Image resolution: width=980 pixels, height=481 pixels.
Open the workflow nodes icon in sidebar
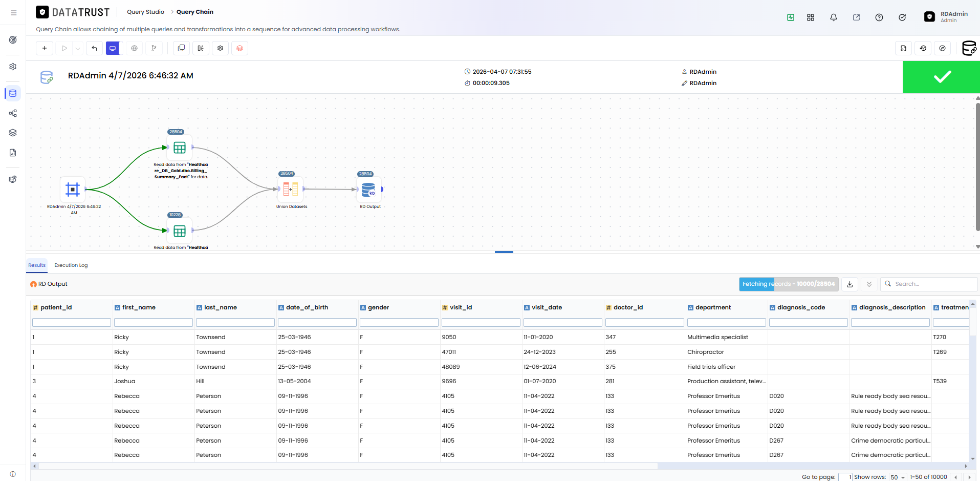pyautogui.click(x=13, y=113)
